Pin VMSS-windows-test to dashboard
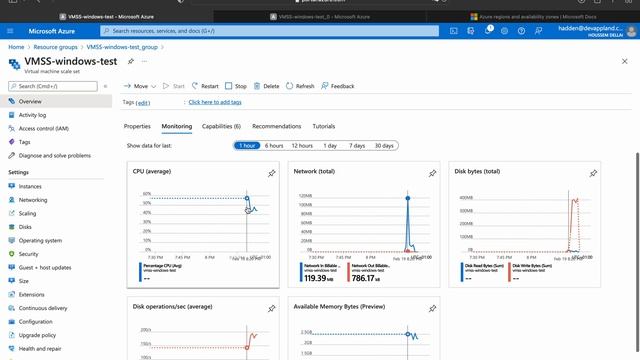 pyautogui.click(x=131, y=61)
